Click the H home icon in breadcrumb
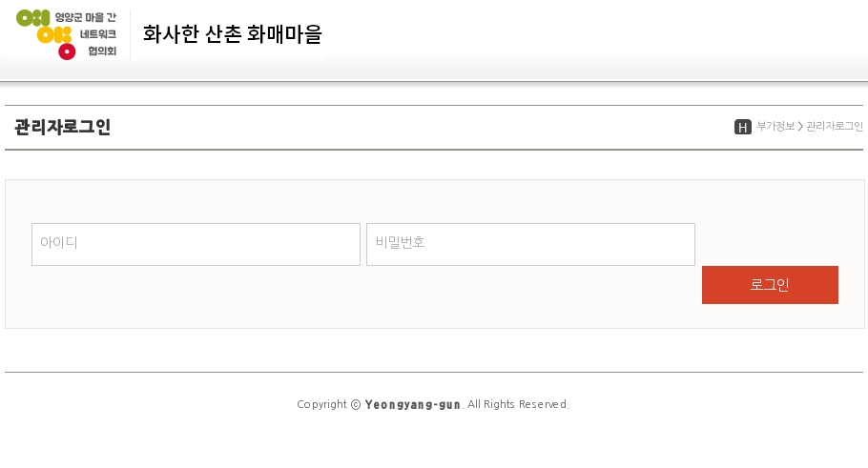Viewport: 868px width, 468px height. click(743, 127)
